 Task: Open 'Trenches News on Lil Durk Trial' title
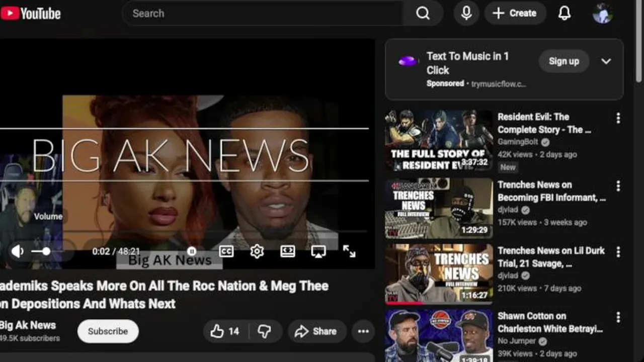(x=551, y=257)
